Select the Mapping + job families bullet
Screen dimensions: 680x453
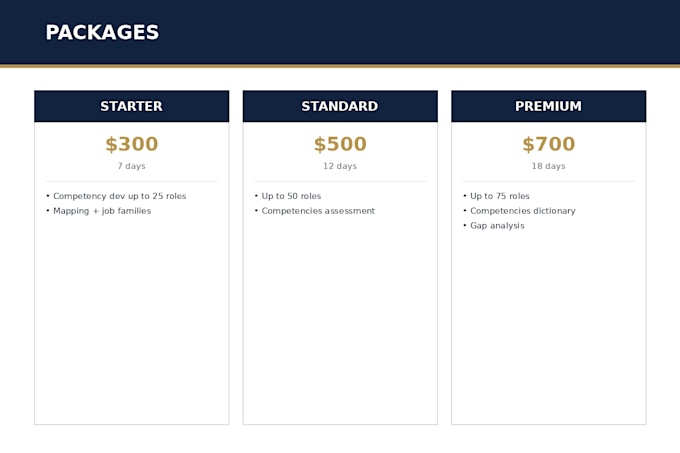[99, 211]
